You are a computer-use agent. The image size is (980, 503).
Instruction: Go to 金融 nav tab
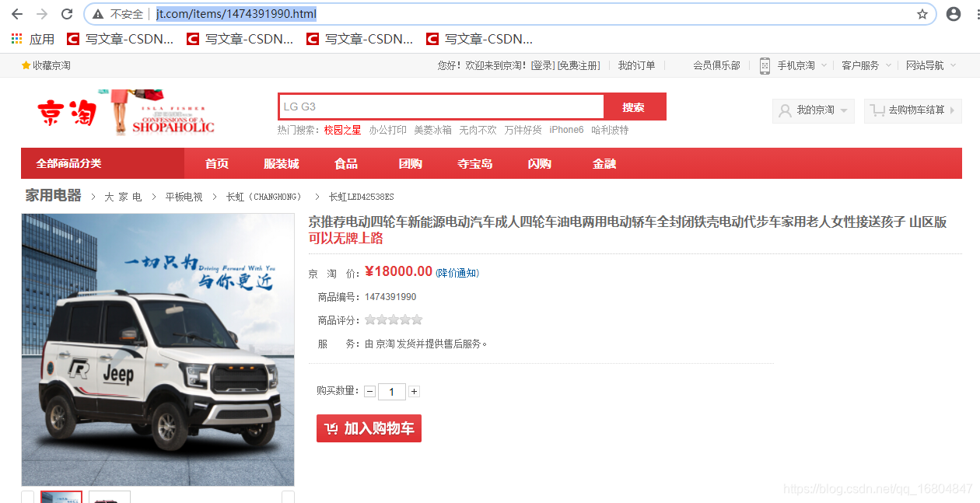coord(604,163)
